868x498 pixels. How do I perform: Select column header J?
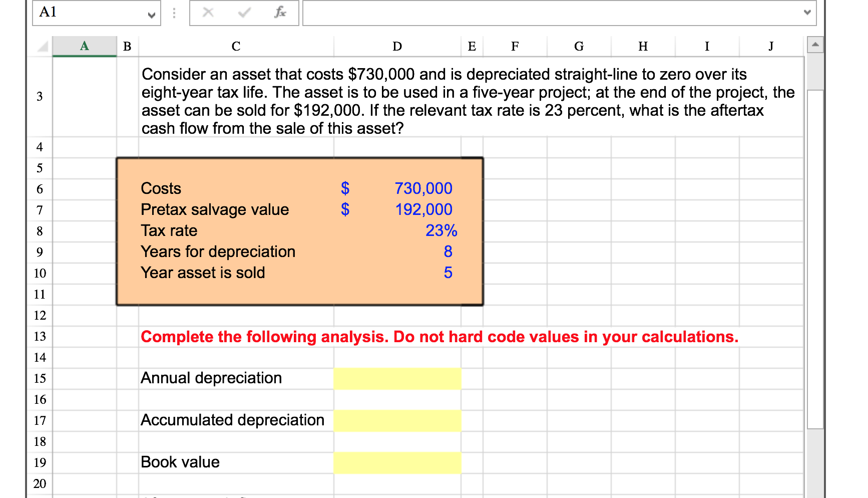tap(770, 46)
